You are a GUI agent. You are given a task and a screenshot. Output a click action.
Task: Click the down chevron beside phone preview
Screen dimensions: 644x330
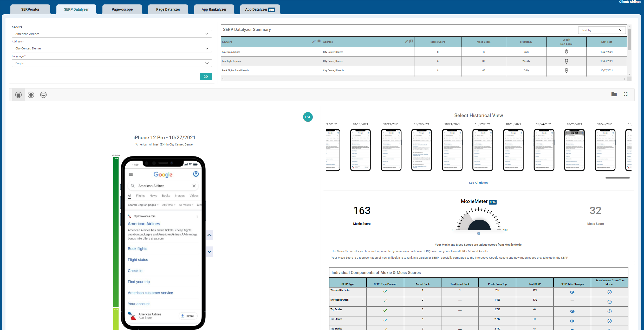209,252
